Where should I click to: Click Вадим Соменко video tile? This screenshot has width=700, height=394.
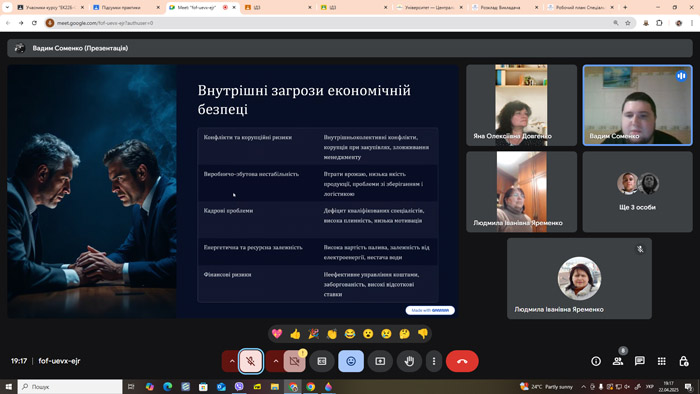[x=638, y=105]
